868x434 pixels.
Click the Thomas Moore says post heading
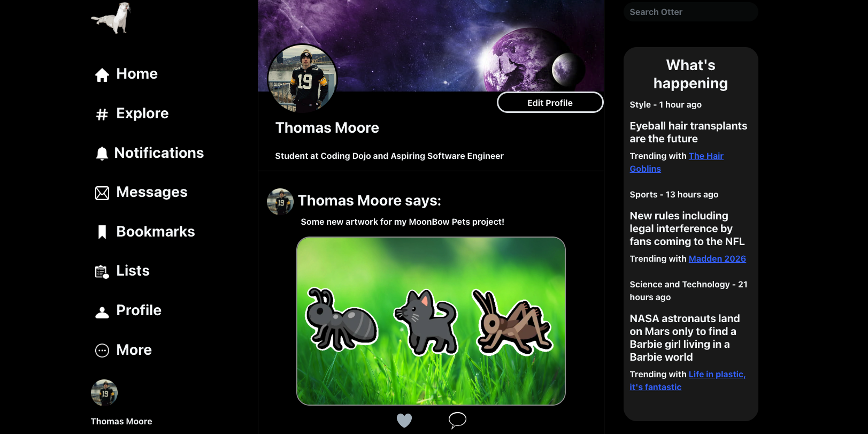click(x=370, y=201)
